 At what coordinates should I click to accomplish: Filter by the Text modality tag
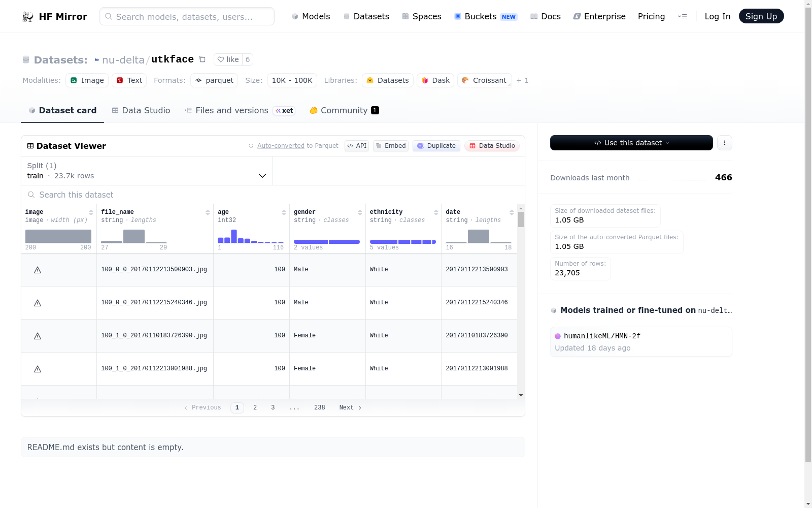[x=129, y=80]
